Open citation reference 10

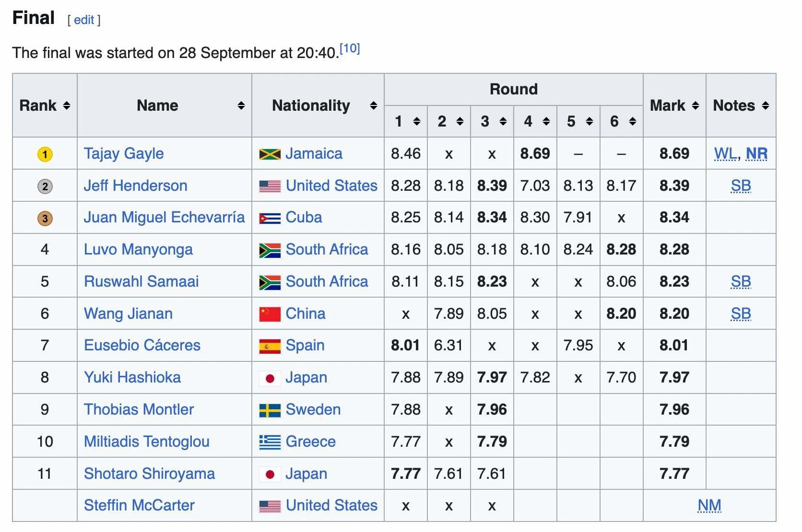click(350, 48)
